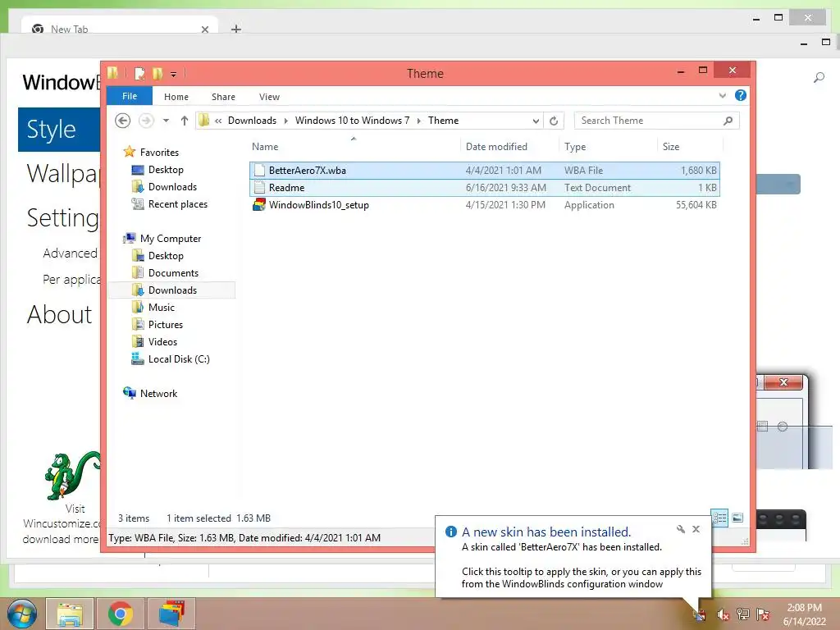Viewport: 840px width, 630px height.
Task: Select the Readme text document
Action: pyautogui.click(x=485, y=188)
